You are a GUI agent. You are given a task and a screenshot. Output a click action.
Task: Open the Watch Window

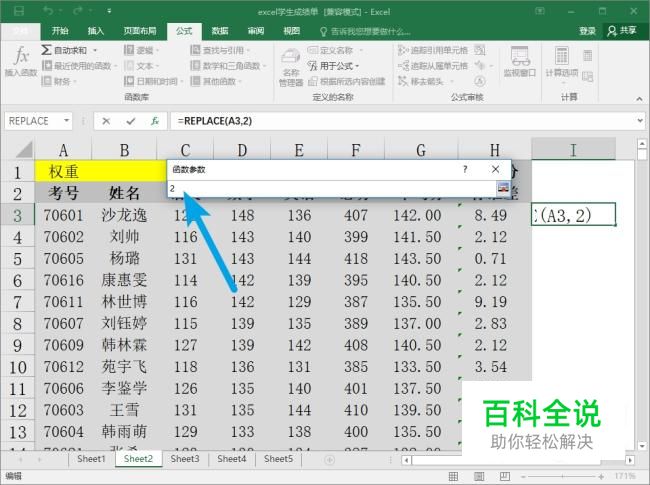520,62
